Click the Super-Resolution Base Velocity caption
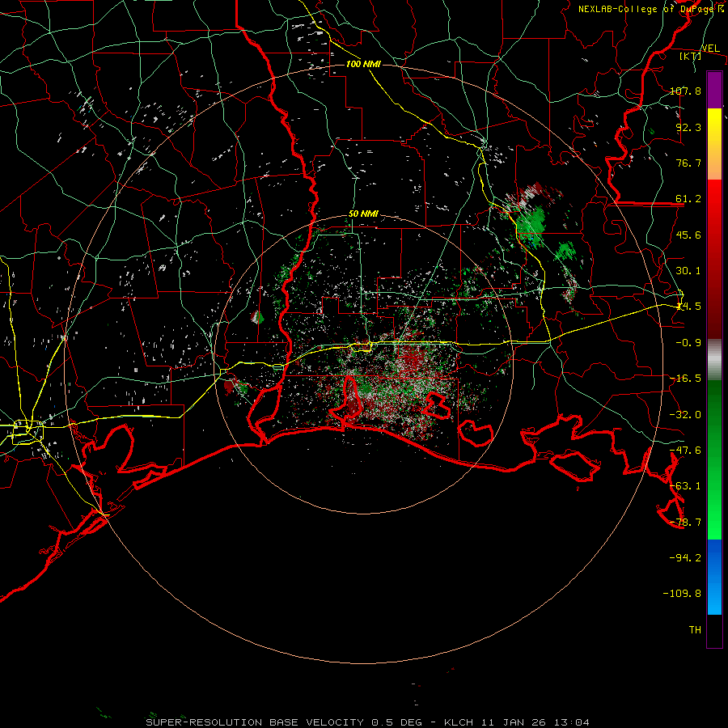 coord(368,722)
